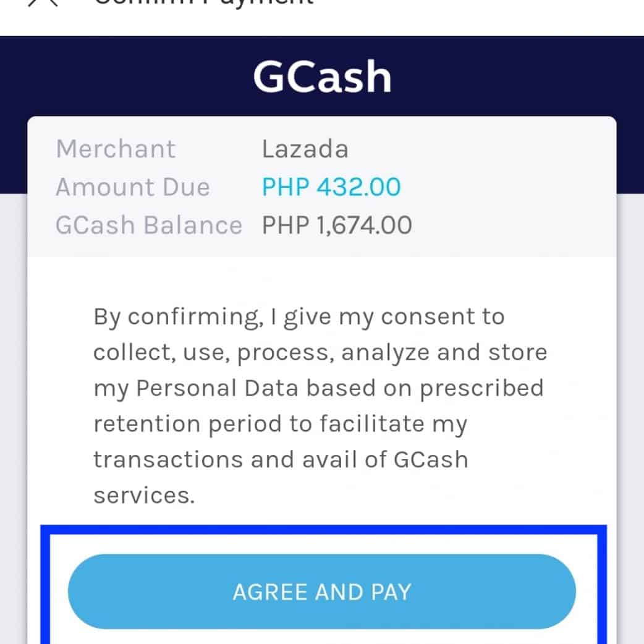
Task: Click "transactions and avail of GCash" line
Action: (281, 460)
